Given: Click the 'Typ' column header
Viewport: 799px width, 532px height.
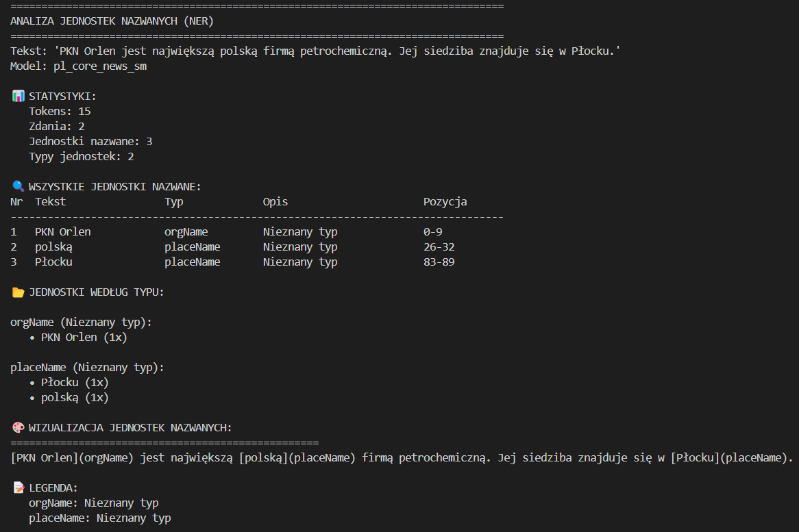Looking at the screenshot, I should (174, 201).
